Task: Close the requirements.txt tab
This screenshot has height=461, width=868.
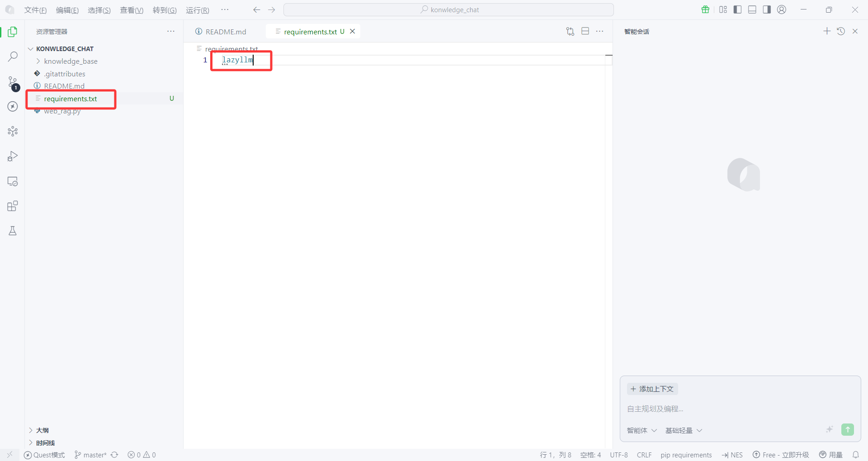Action: (x=353, y=31)
